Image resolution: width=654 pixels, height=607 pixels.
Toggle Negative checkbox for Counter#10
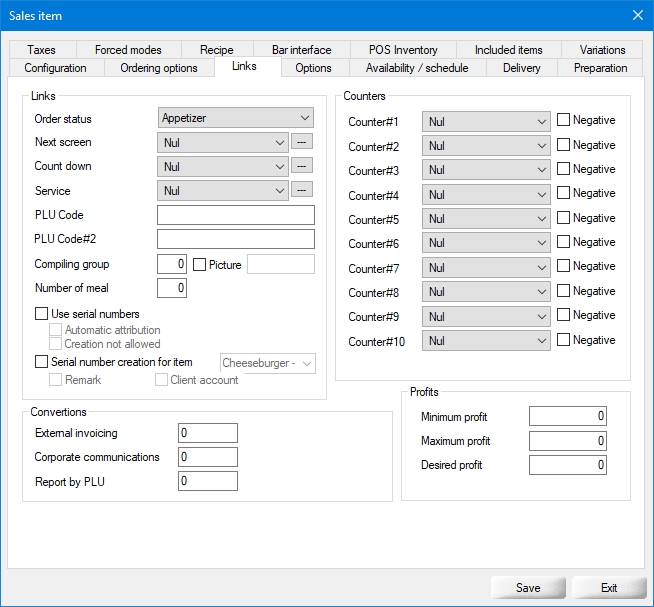coord(564,340)
